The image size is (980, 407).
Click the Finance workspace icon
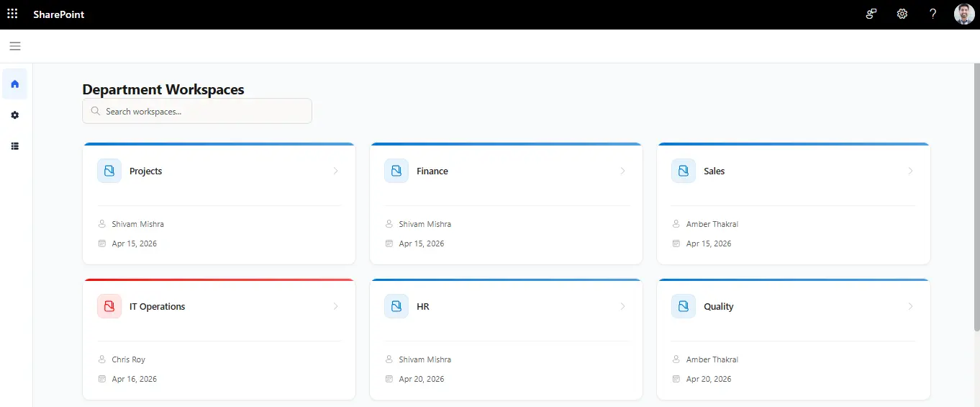click(x=396, y=171)
